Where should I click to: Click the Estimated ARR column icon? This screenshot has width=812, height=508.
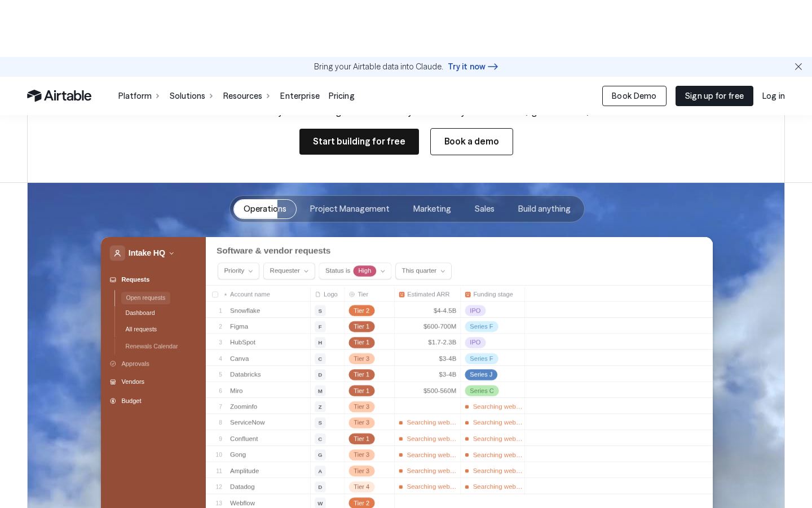coord(402,295)
